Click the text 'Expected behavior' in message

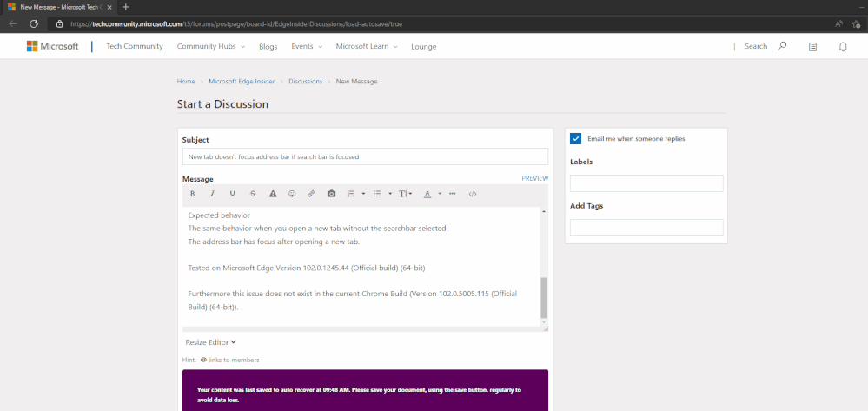[219, 215]
